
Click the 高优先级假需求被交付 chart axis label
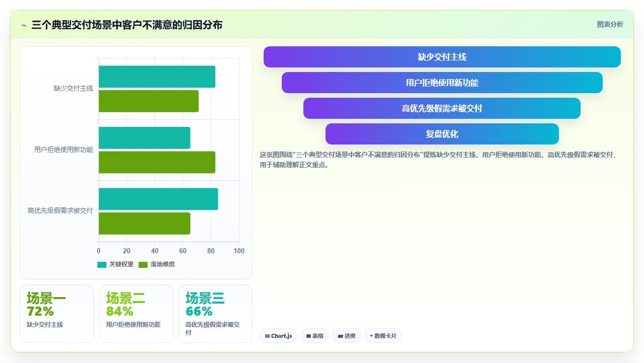pyautogui.click(x=60, y=211)
